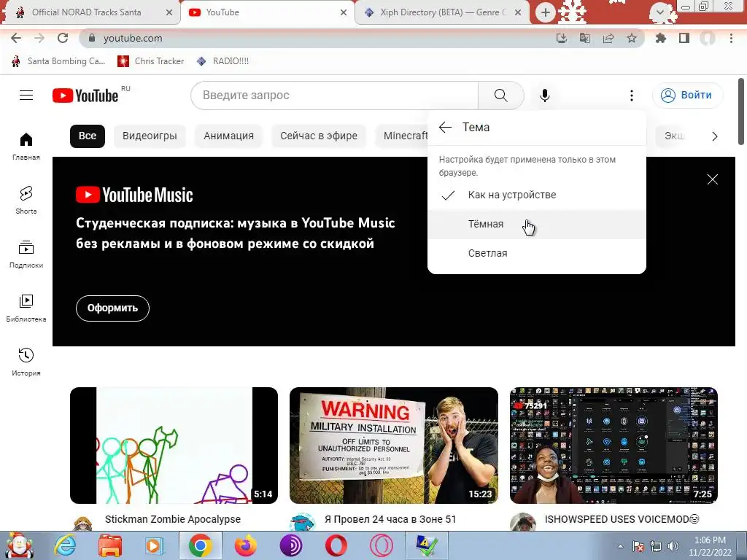This screenshot has height=560, width=747.
Task: Click the install app icon in address bar
Action: tap(561, 38)
